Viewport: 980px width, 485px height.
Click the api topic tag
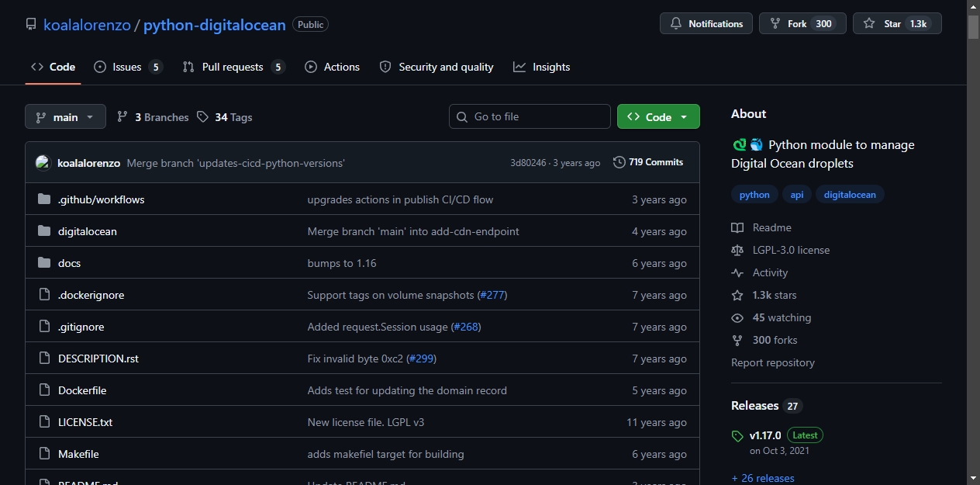point(797,195)
